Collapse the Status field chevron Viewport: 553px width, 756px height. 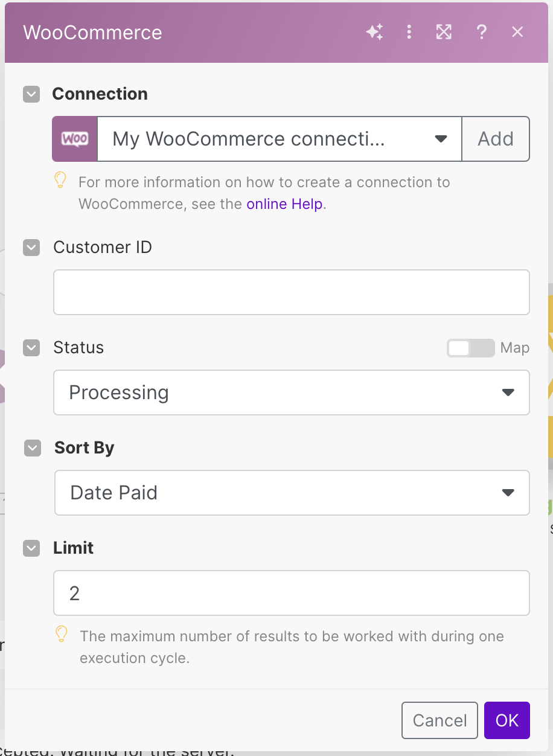tap(31, 348)
